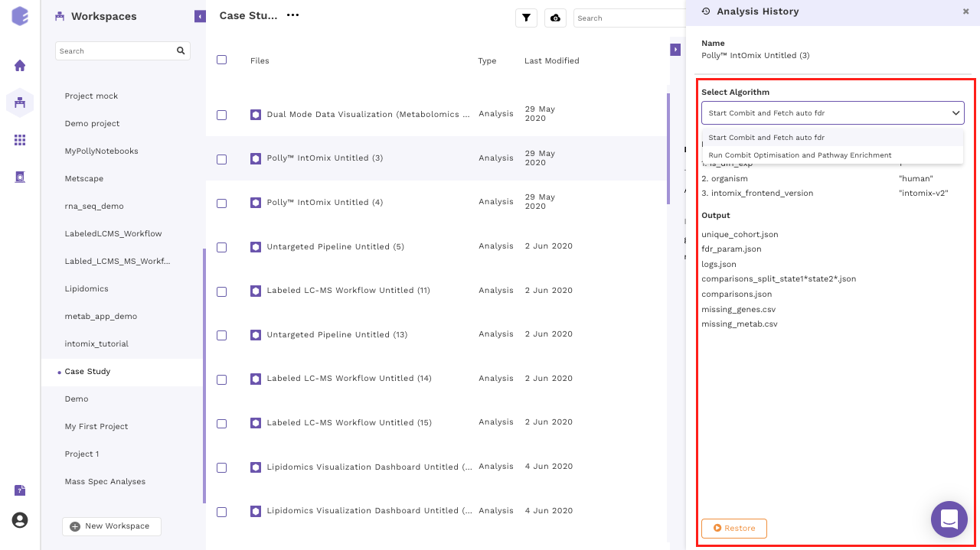Expand the collapsed side panel purple arrow
The height and width of the screenshot is (550, 980).
pyautogui.click(x=675, y=50)
